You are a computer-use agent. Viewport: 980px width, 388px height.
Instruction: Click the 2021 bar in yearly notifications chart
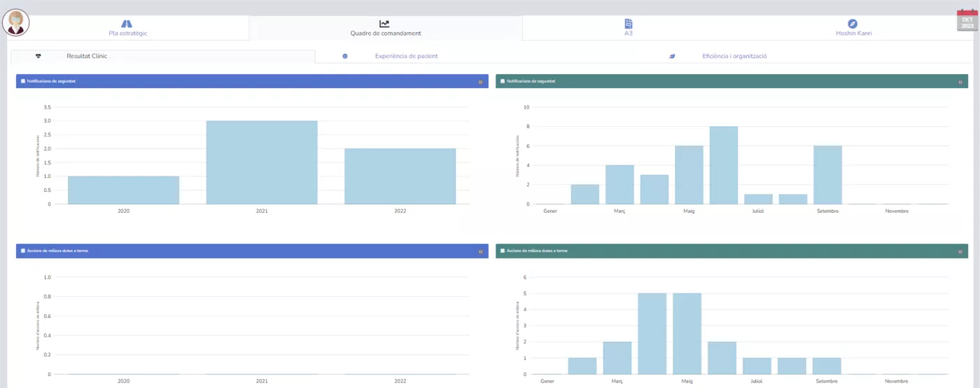coord(262,162)
